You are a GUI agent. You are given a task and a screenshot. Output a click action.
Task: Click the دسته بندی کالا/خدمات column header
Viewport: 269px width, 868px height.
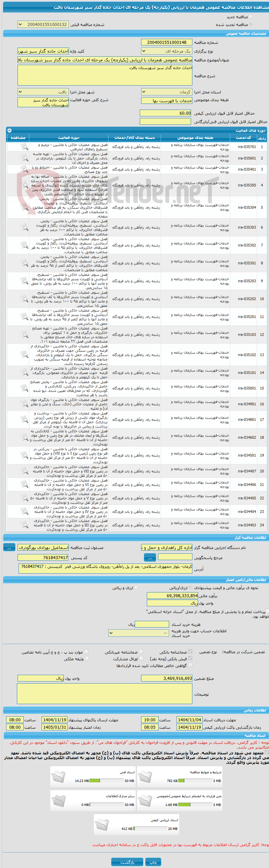pyautogui.click(x=135, y=138)
